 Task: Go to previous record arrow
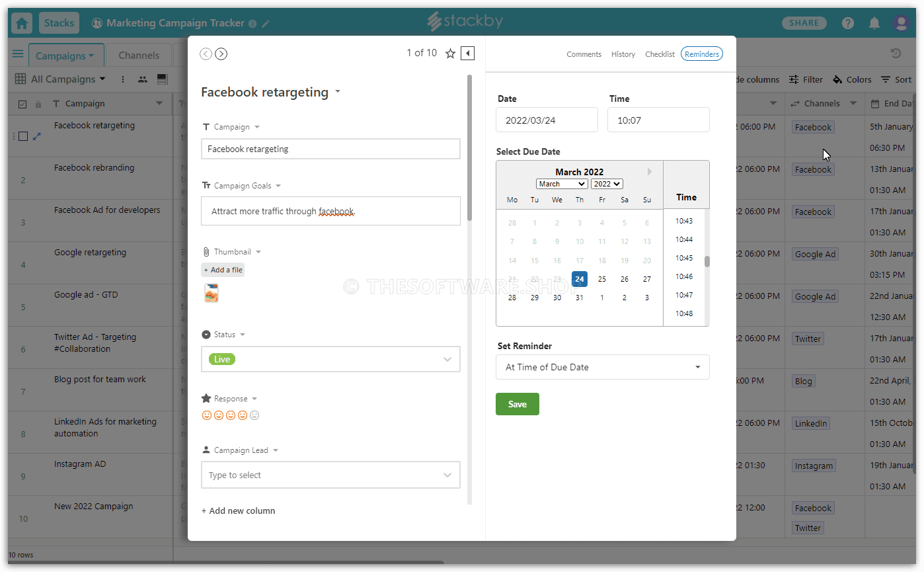point(206,54)
